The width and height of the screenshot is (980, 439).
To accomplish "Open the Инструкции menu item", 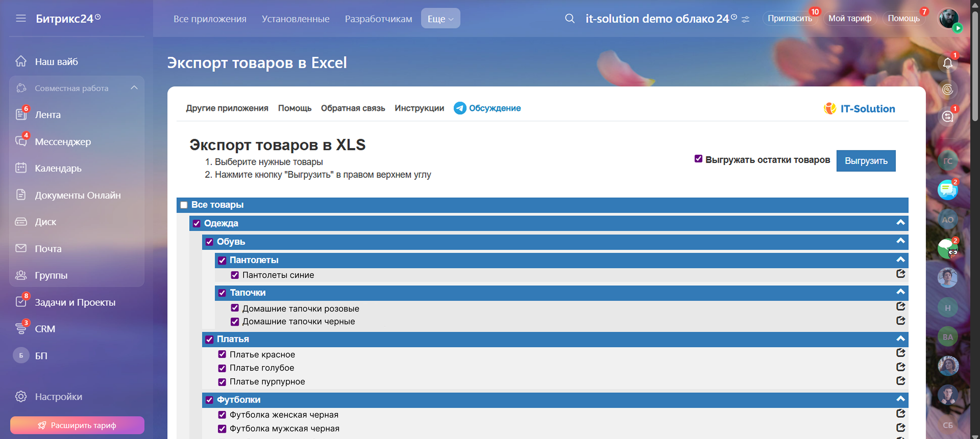I will coord(419,108).
